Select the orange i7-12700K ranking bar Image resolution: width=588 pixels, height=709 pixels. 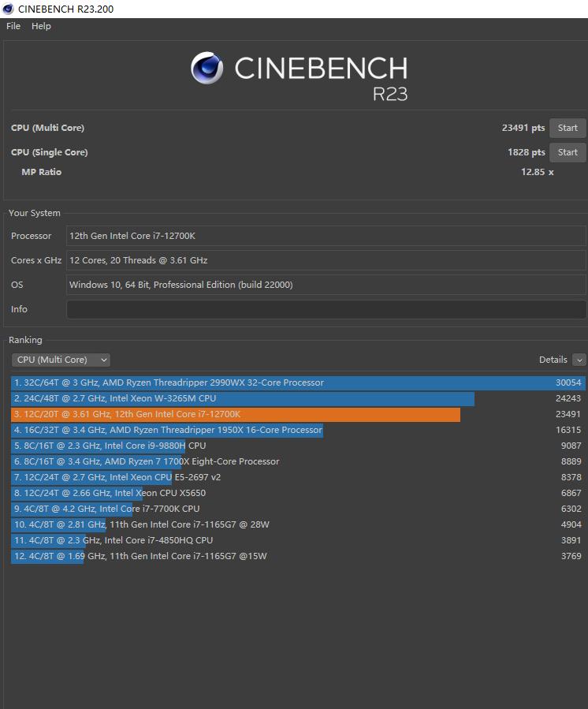click(x=236, y=414)
